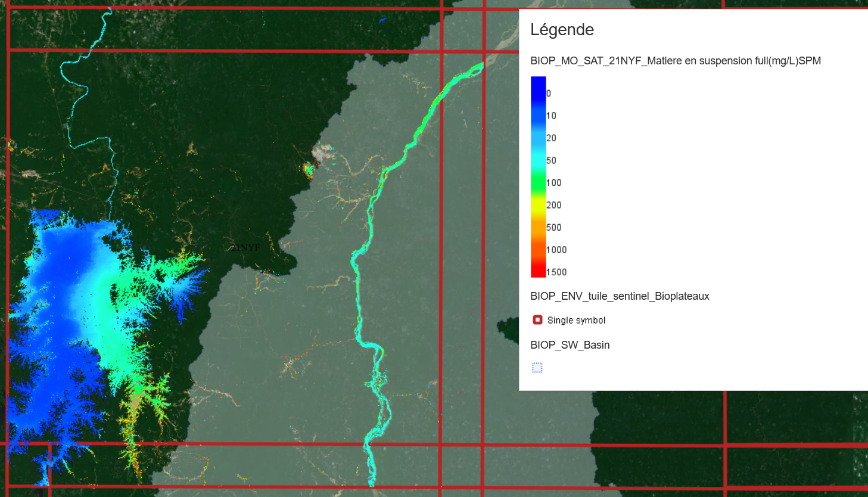Click the 0 value on the color scale
The height and width of the screenshot is (497, 868).
tap(549, 94)
